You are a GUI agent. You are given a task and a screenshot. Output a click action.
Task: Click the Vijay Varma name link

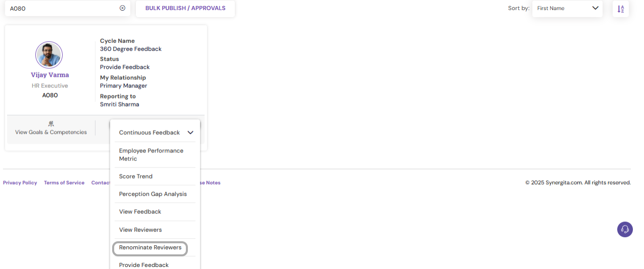(x=50, y=75)
